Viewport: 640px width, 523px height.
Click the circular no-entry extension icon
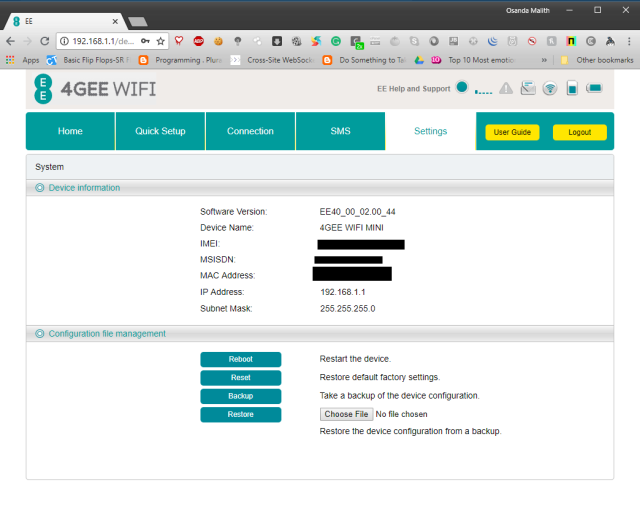(x=531, y=41)
